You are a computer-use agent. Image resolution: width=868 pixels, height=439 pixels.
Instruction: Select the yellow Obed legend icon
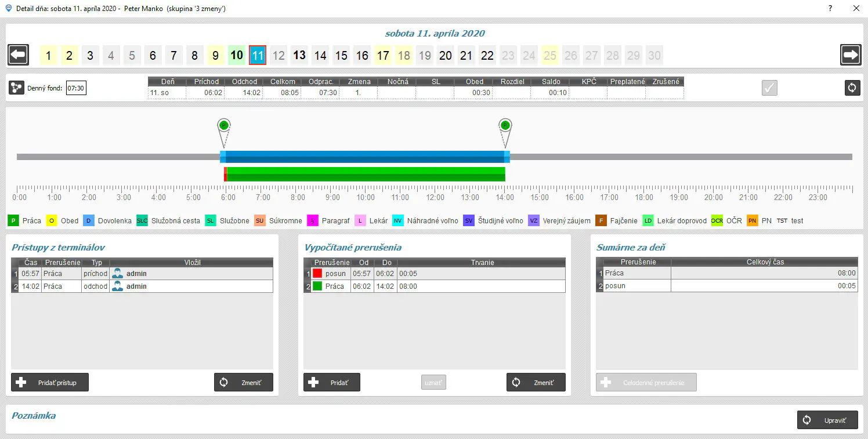tap(52, 220)
